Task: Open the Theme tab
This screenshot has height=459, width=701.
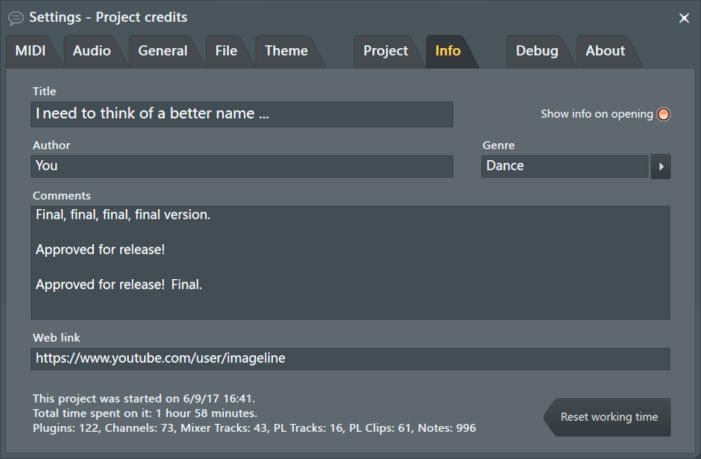Action: point(286,51)
